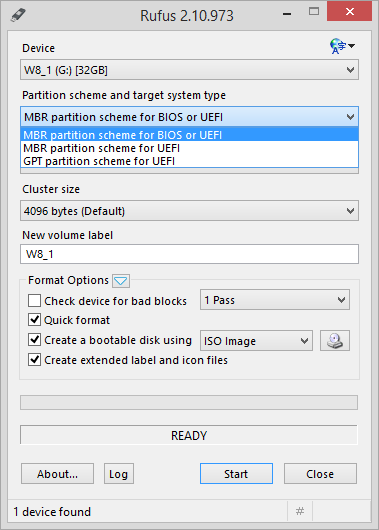Viewport: 379px width, 530px height.
Task: Open the Device dropdown W8_1 (G:)
Action: coord(189,70)
